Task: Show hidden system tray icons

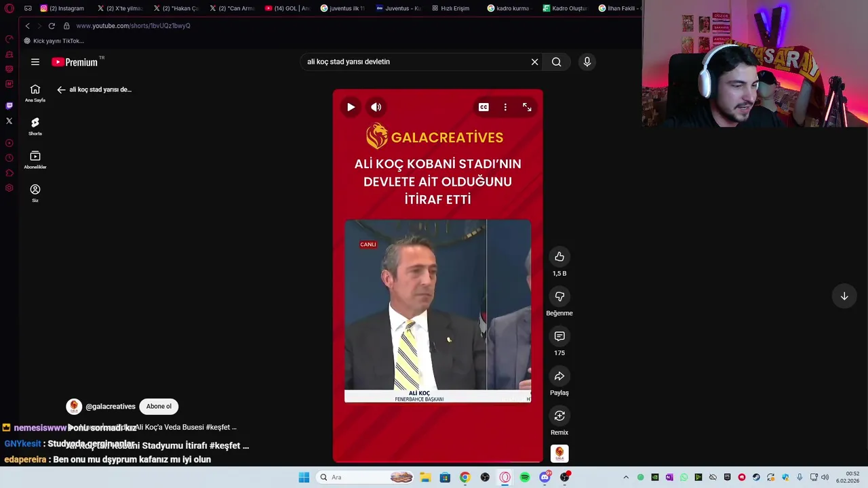Action: (626, 477)
